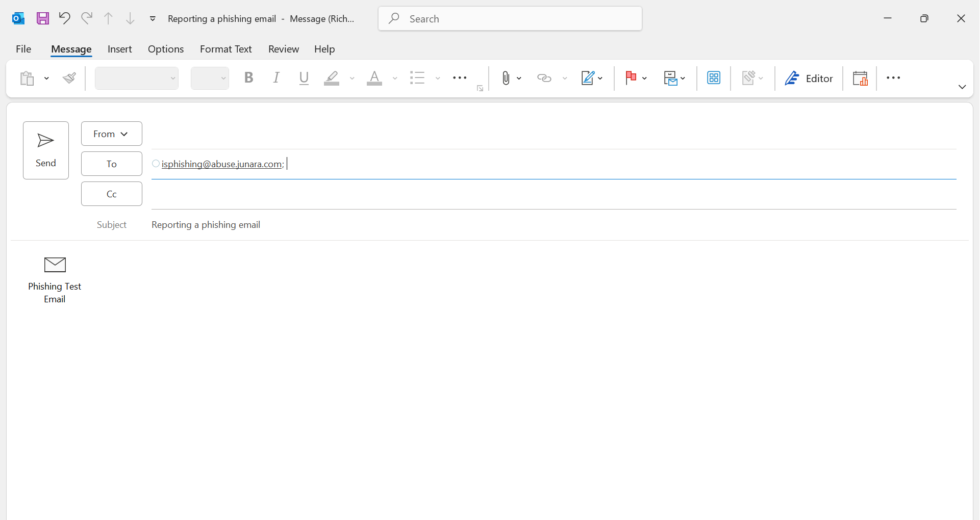The image size is (980, 520).
Task: Click the Attach File paperclip icon
Action: click(506, 78)
